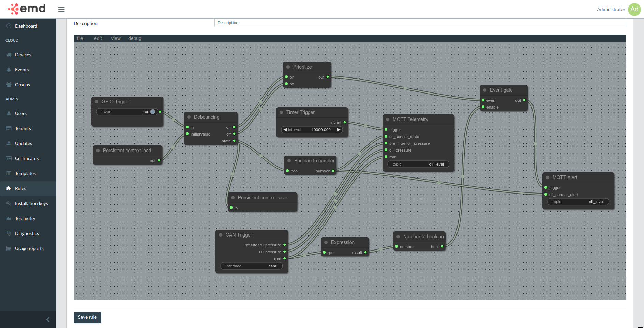Click the Save rule button
Viewport: 644px width, 328px height.
coord(87,317)
